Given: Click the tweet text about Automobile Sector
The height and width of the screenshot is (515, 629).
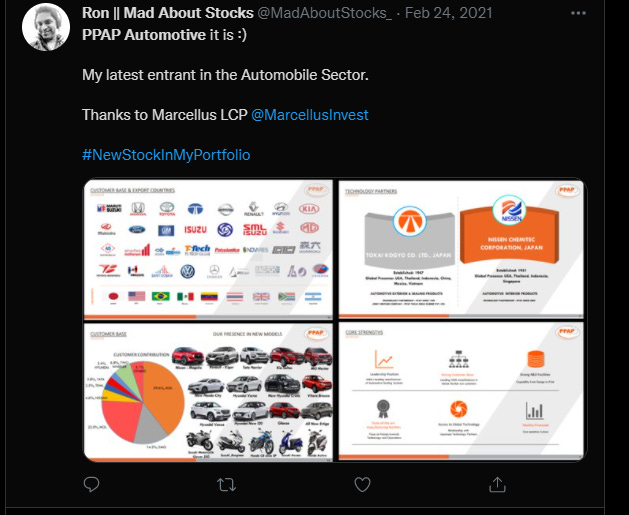Looking at the screenshot, I should [225, 75].
